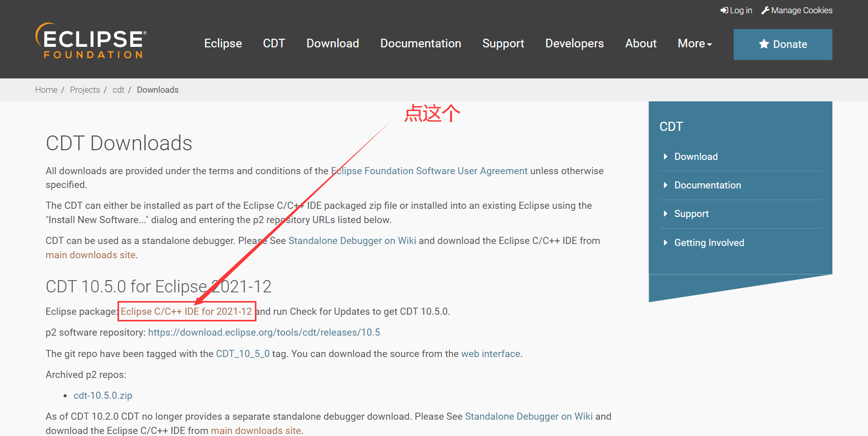868x436 pixels.
Task: Click the Projects breadcrumb link
Action: [x=85, y=90]
